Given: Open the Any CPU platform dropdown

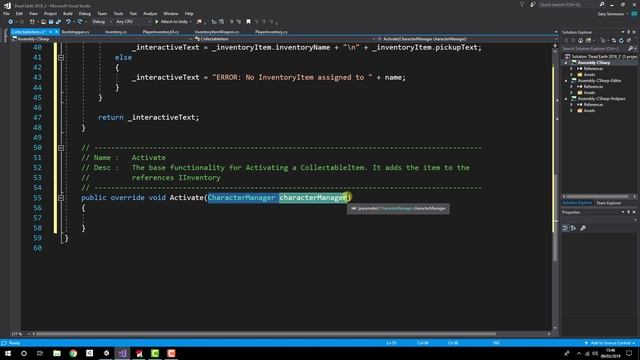Looking at the screenshot, I should click(133, 22).
